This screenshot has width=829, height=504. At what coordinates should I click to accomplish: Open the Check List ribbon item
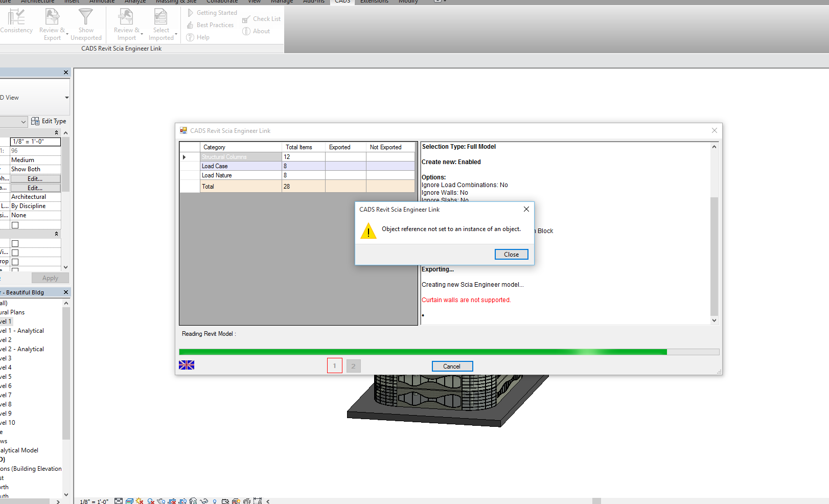[261, 19]
